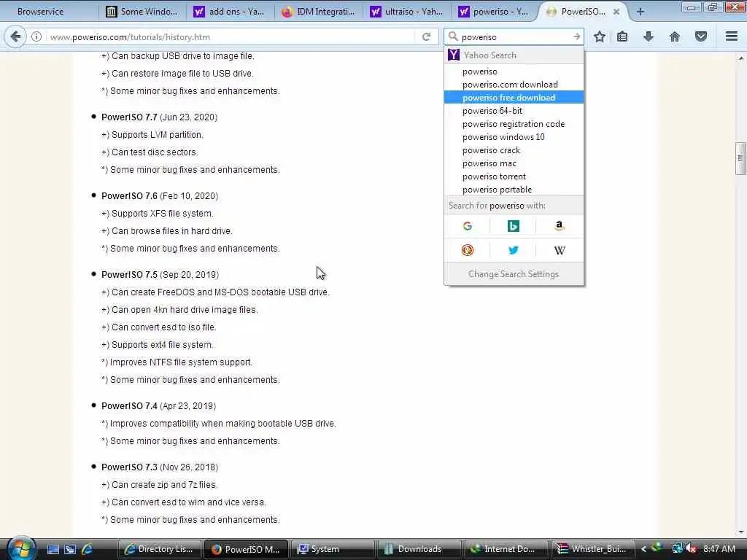The width and height of the screenshot is (747, 560).
Task: Open site information icon in address bar
Action: (x=36, y=36)
